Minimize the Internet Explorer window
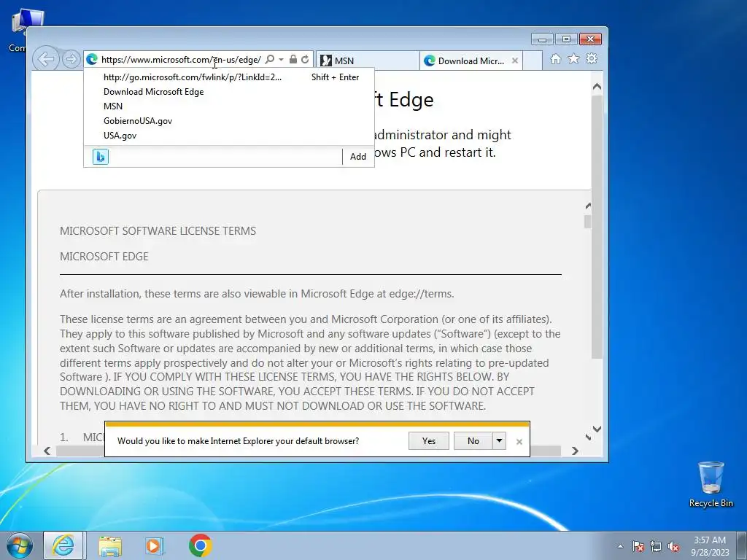The width and height of the screenshot is (747, 560). 542,39
